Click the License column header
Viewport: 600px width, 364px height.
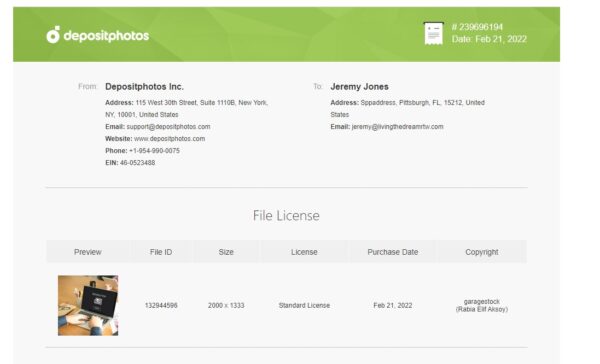click(x=304, y=252)
